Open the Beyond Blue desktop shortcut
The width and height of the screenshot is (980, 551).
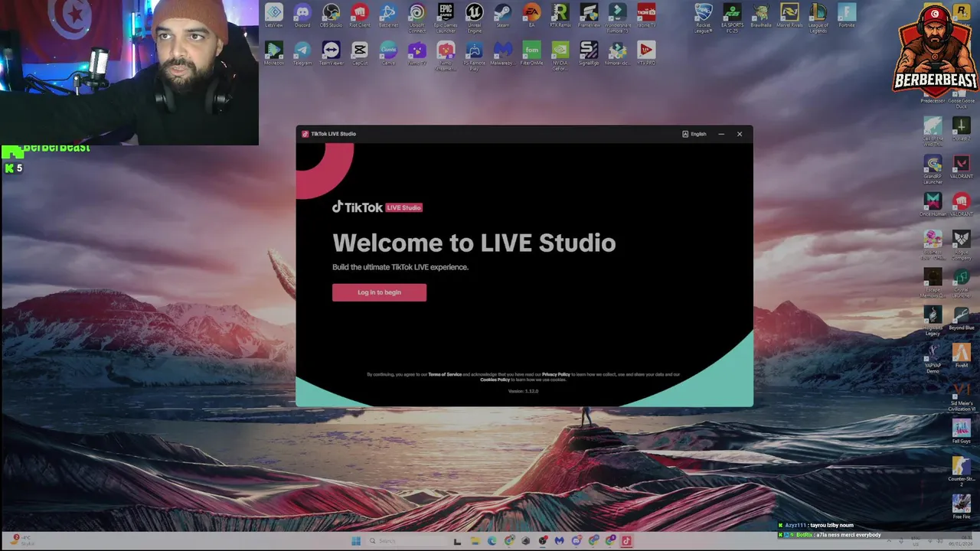pos(961,318)
